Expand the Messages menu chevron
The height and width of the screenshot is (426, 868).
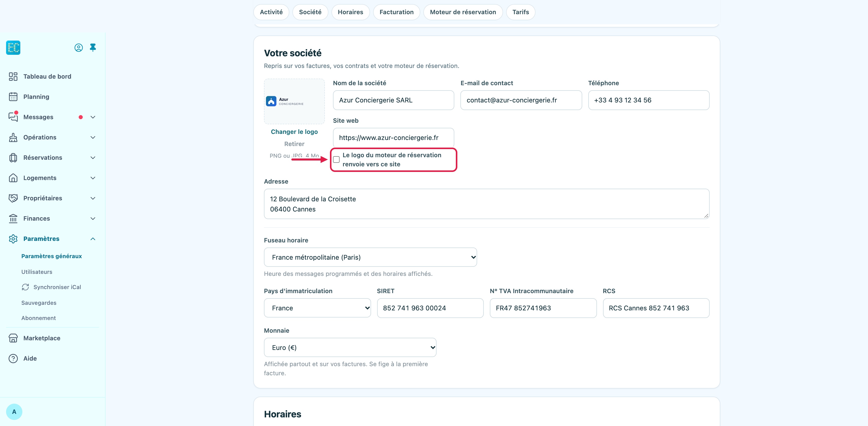(93, 117)
